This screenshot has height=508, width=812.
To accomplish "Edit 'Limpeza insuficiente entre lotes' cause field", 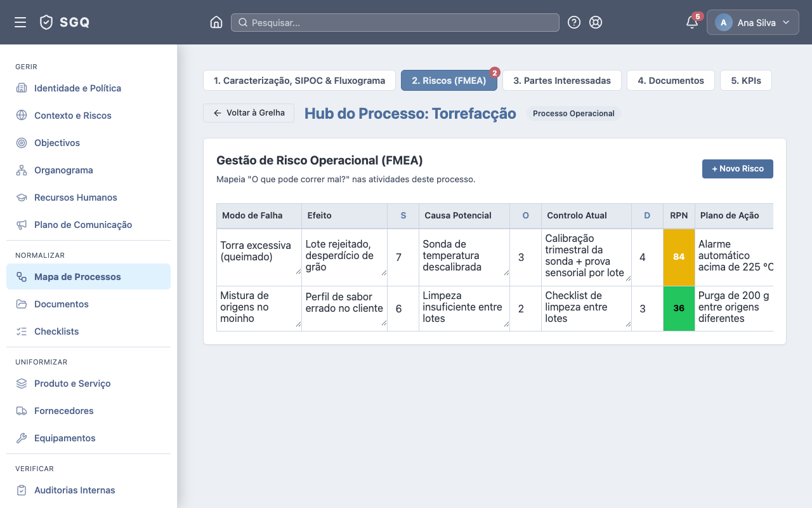I will pos(464,307).
